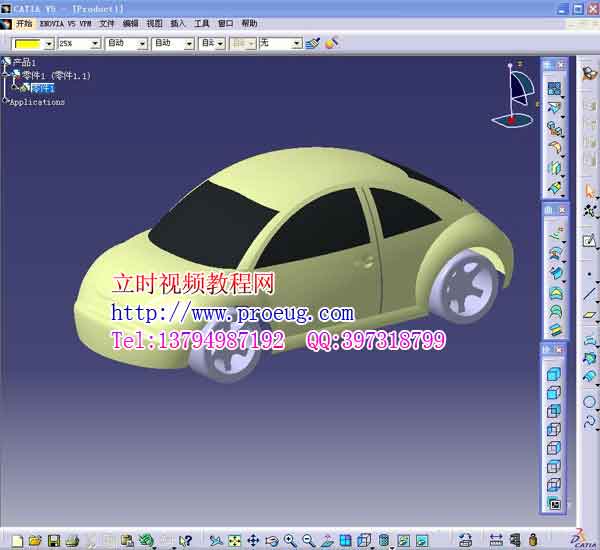Select the 产品1 root tree node
600x550 pixels.
(24, 62)
